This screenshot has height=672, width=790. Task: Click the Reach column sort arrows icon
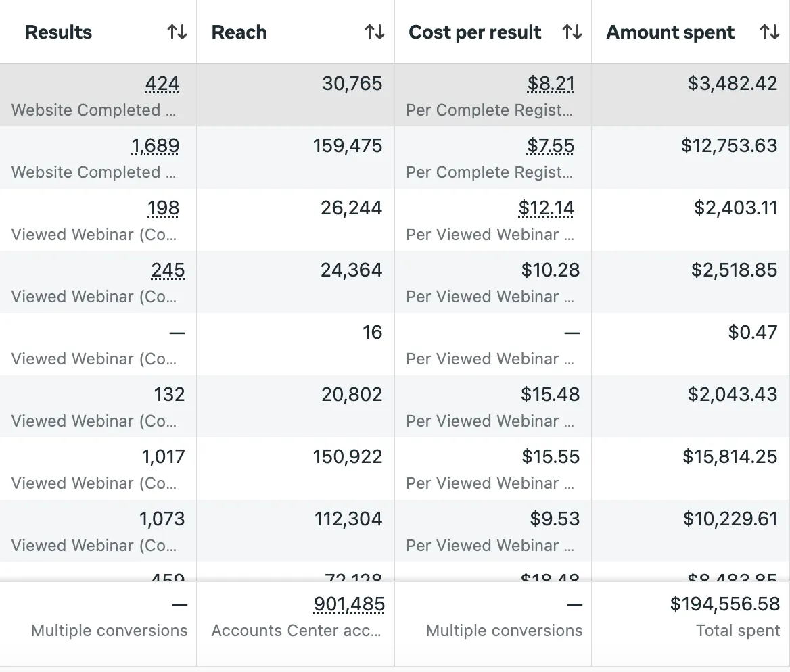(375, 32)
